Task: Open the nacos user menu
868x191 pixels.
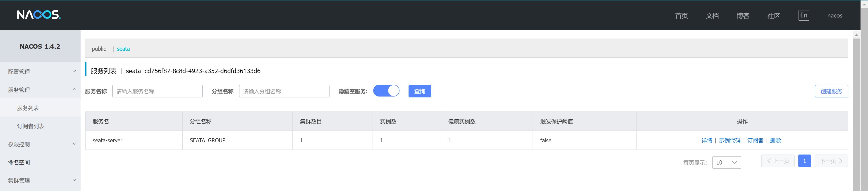Action: click(835, 16)
